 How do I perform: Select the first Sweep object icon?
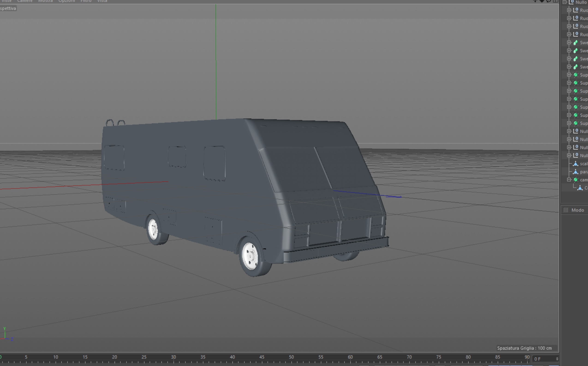[x=576, y=43]
